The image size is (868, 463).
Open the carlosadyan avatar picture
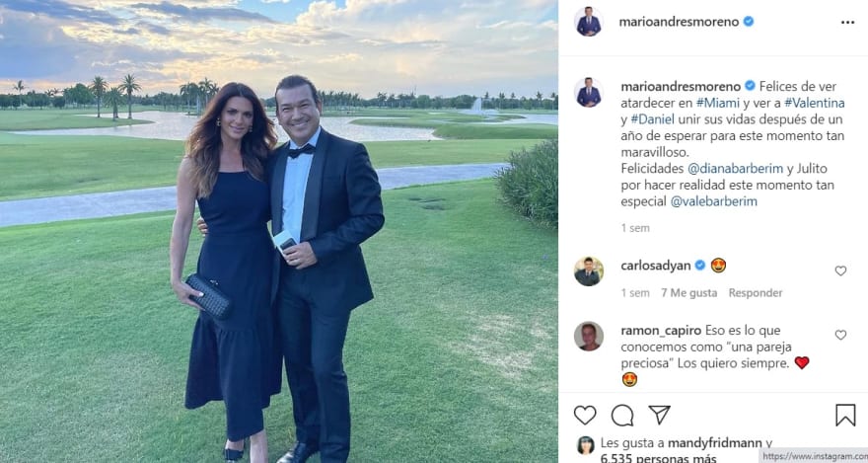point(589,271)
